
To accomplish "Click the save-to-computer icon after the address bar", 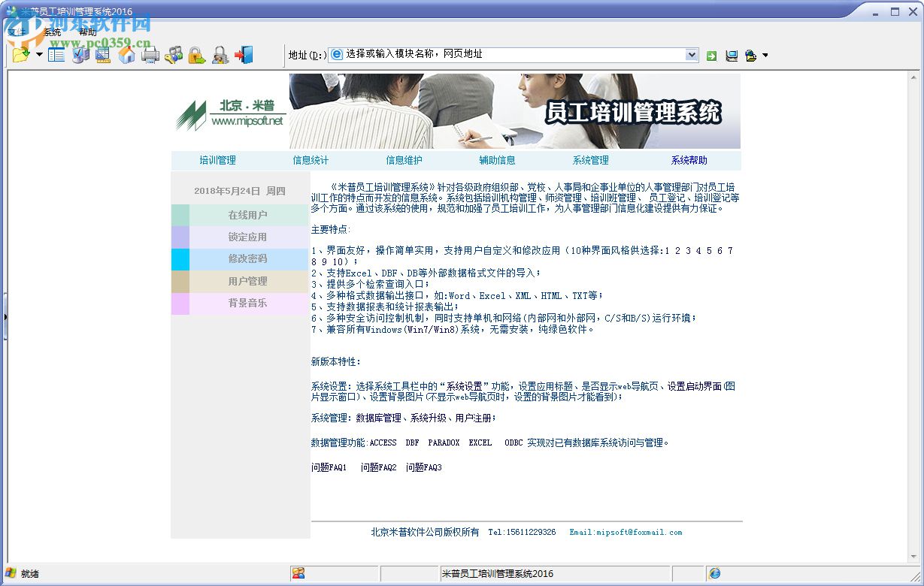I will point(731,55).
